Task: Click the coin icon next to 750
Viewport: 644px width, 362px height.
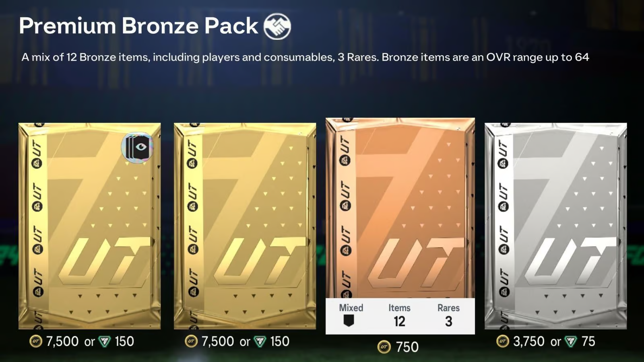Action: pyautogui.click(x=384, y=347)
